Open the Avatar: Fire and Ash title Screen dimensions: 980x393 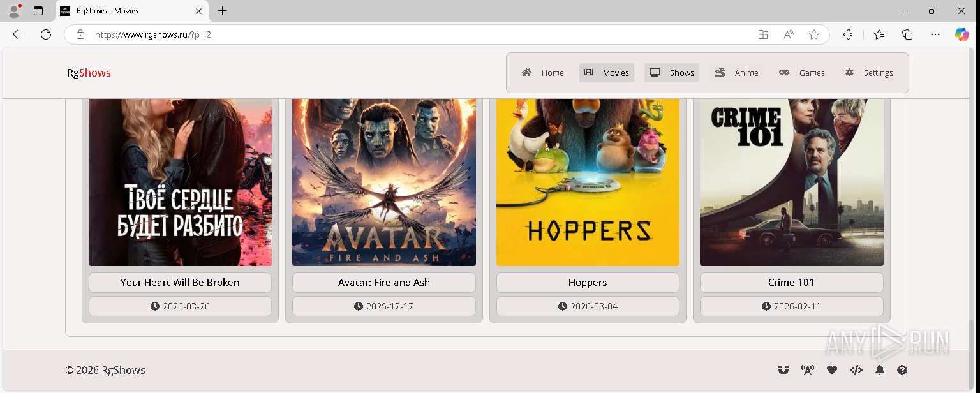pyautogui.click(x=384, y=283)
